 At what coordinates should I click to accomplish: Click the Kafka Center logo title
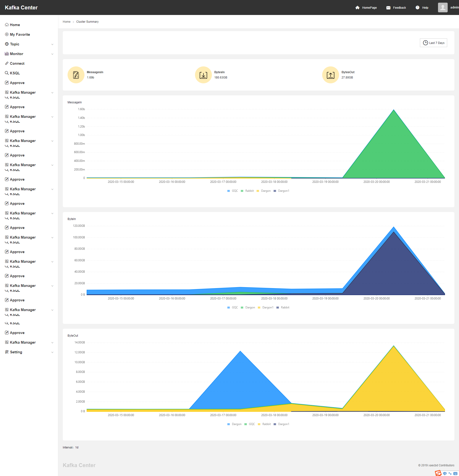coord(21,7)
